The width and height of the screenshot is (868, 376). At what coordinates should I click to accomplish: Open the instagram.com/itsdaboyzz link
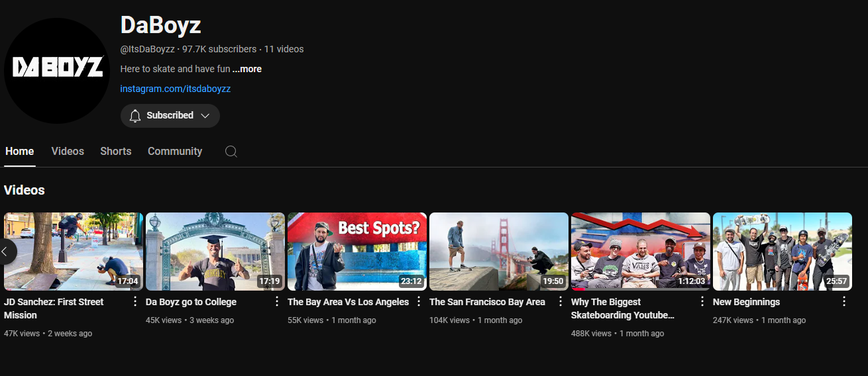(176, 89)
